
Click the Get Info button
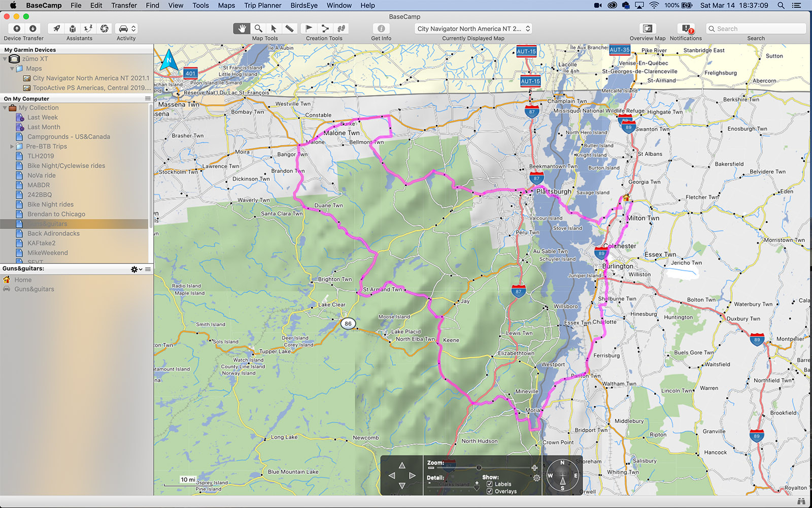(381, 28)
